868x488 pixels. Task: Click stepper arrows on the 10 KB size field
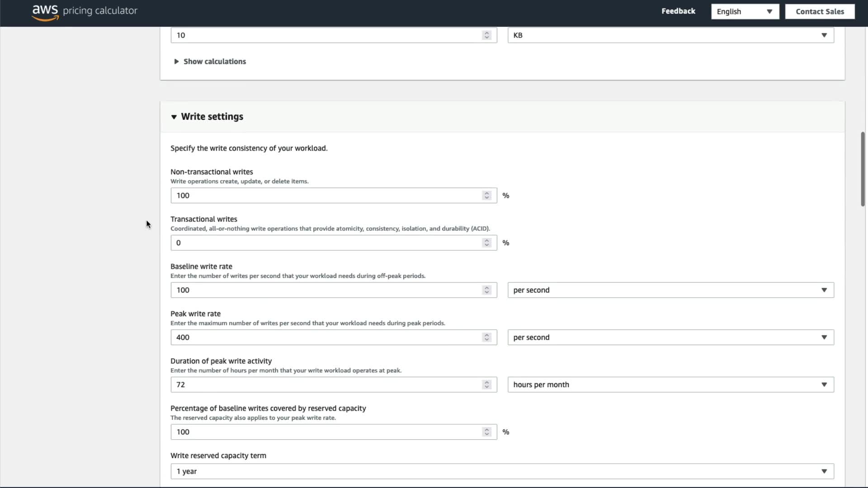(x=486, y=35)
